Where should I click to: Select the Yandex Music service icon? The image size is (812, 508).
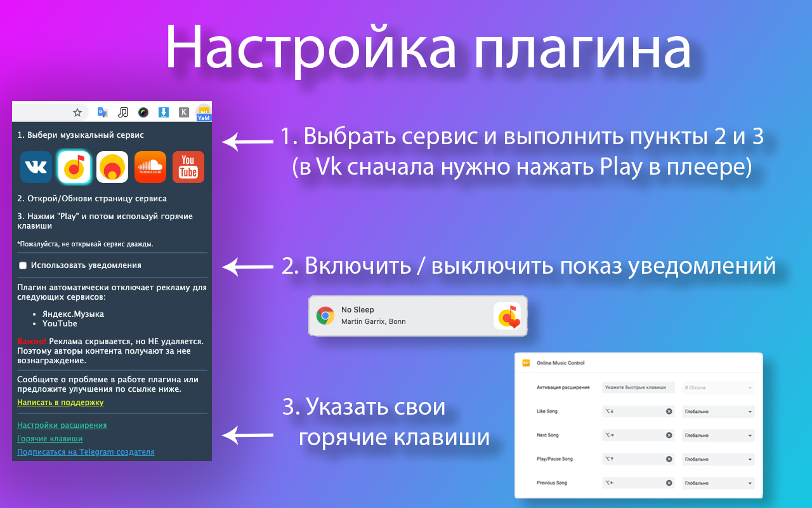coord(74,167)
